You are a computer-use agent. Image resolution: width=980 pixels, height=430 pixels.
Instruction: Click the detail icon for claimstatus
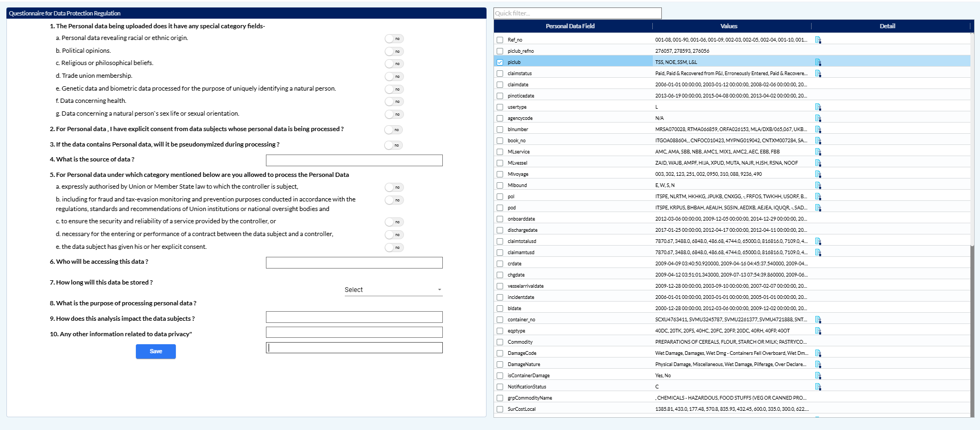click(818, 74)
